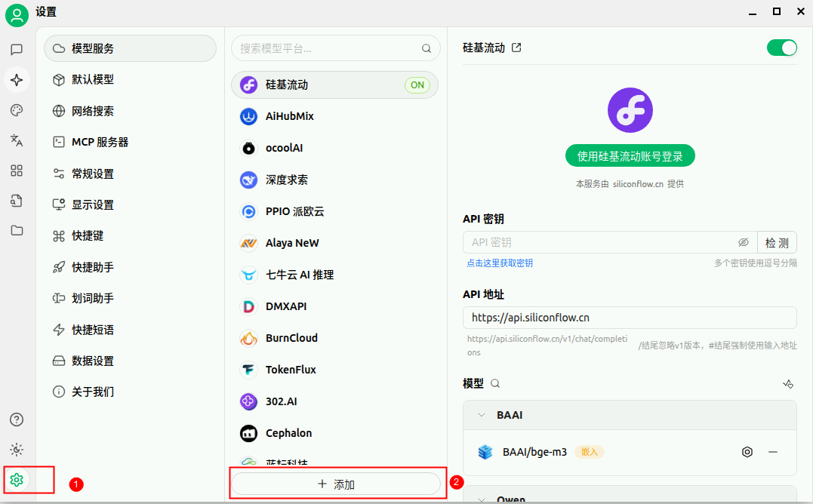This screenshot has width=813, height=504.
Task: Open the 快捷助手 settings section
Action: 130,267
